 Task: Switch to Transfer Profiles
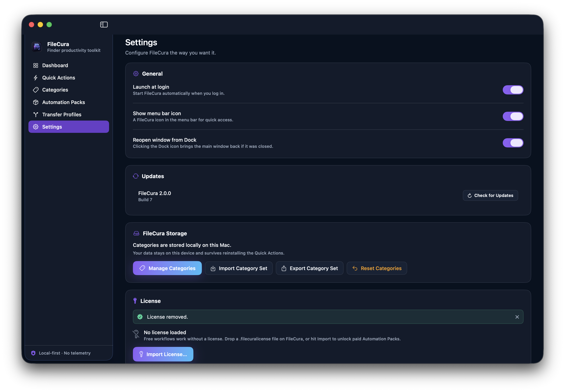(x=69, y=114)
